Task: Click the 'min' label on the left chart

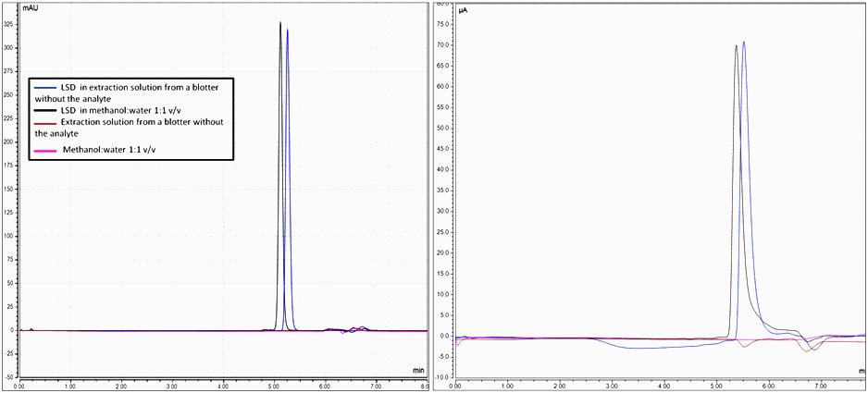Action: 417,370
